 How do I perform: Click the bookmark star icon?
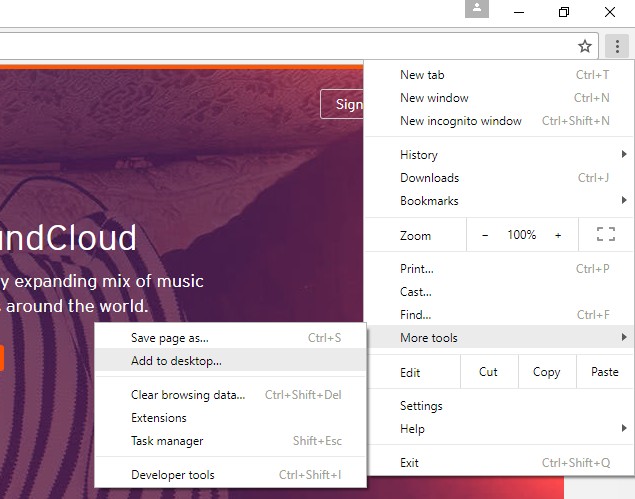click(x=585, y=46)
